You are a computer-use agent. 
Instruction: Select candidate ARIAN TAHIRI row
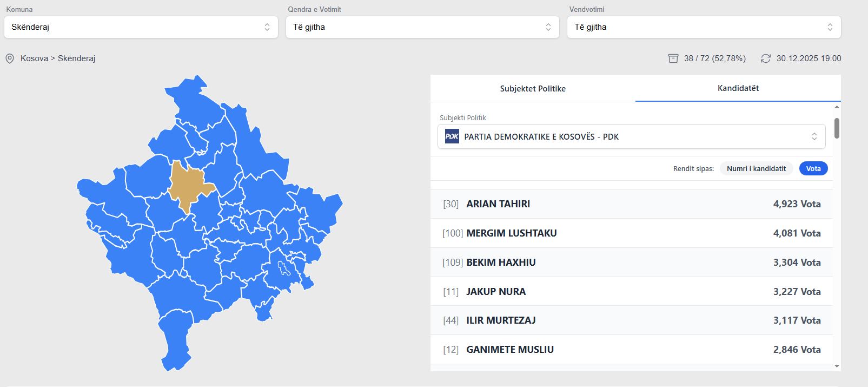coord(631,204)
